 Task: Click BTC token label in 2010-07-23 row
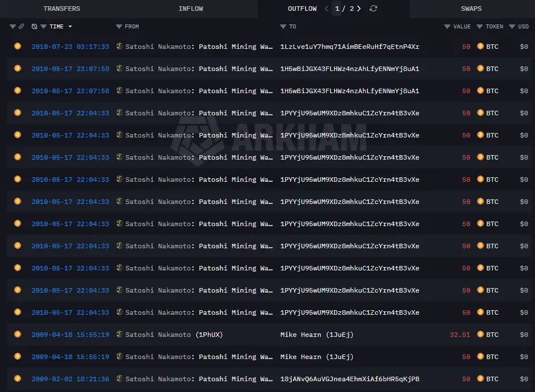[492, 47]
